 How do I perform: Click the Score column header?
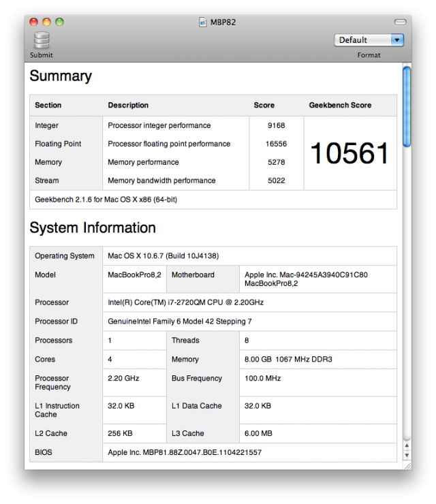tap(264, 105)
